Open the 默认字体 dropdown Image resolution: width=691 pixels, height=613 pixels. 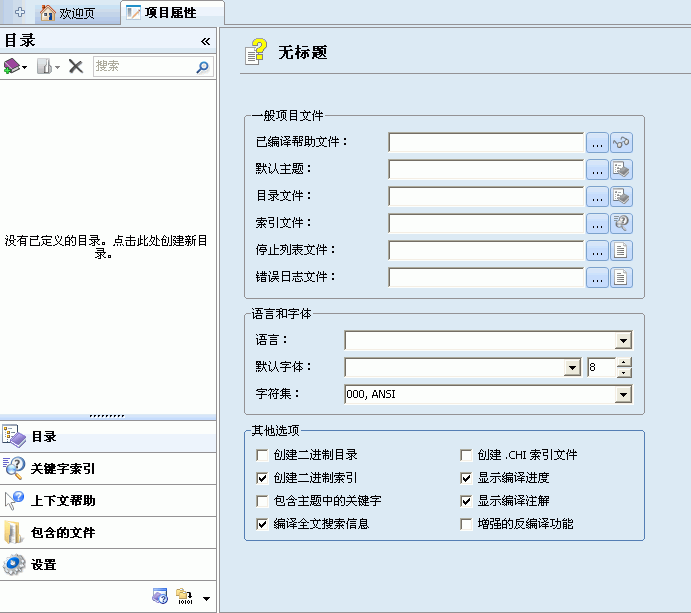(x=572, y=367)
